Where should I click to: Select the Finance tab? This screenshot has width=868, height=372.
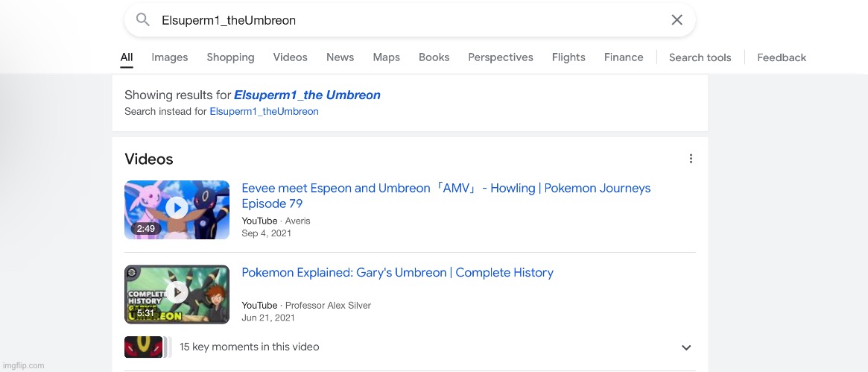coord(624,57)
